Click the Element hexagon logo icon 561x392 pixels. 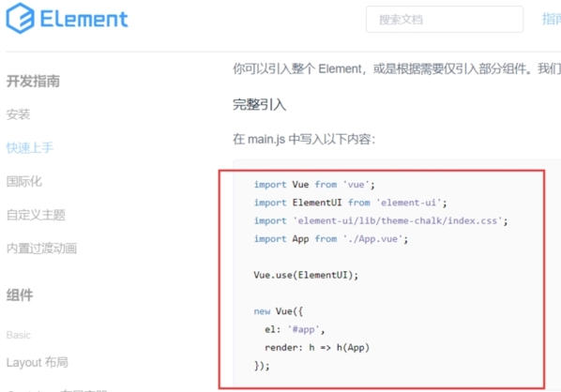click(x=21, y=18)
